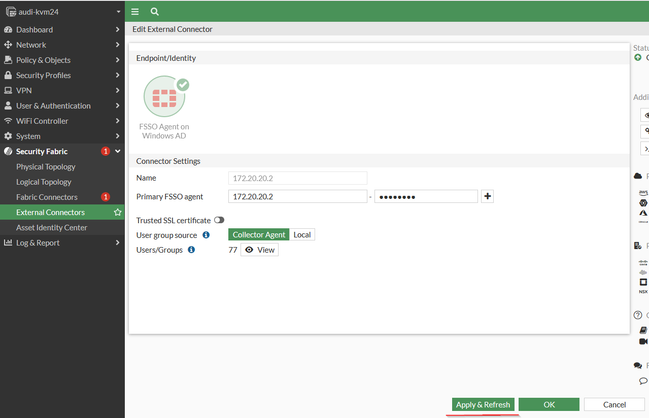Open the Log & Report menu label
This screenshot has height=418, width=649.
(38, 243)
